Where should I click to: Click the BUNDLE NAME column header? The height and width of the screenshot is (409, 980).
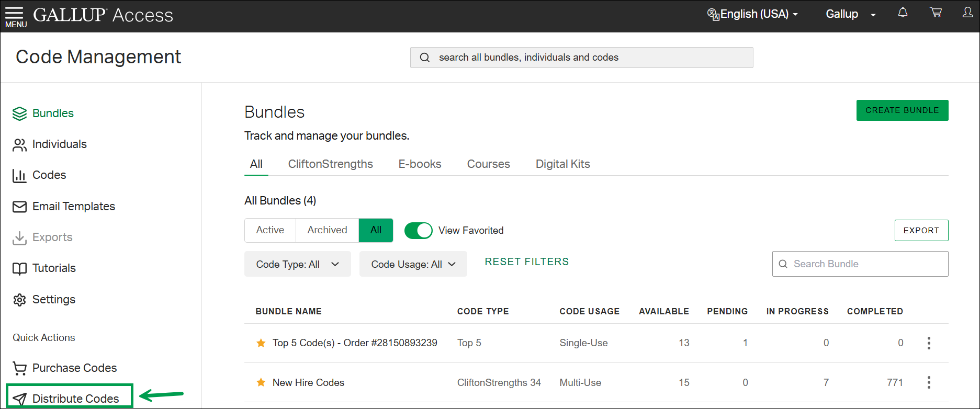(x=288, y=312)
